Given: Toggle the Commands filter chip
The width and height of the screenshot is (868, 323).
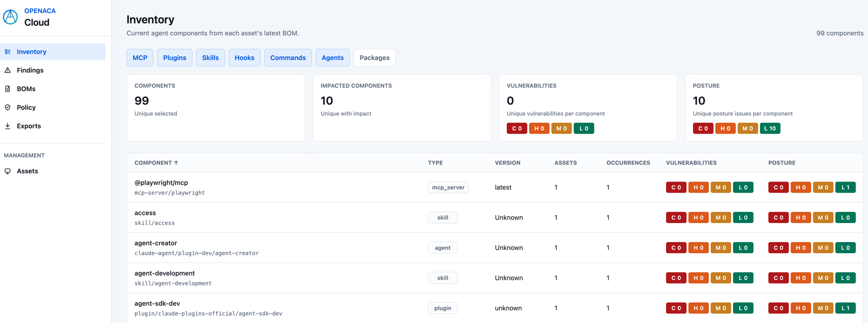Looking at the screenshot, I should click(288, 58).
